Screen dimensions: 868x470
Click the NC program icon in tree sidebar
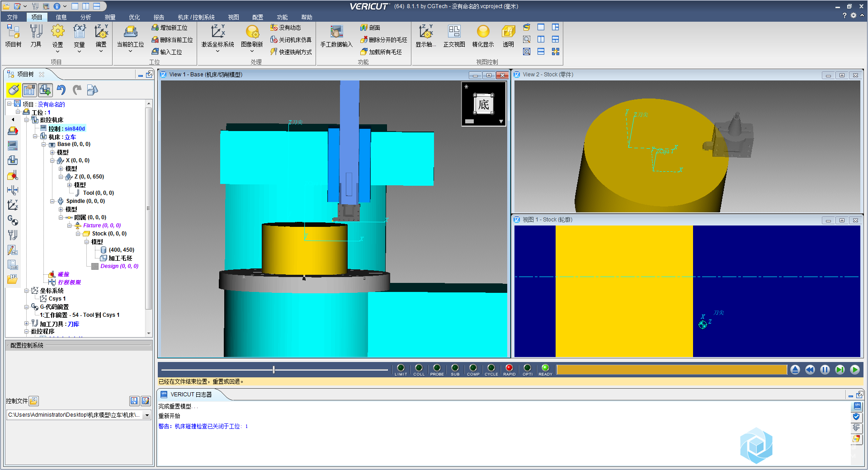pyautogui.click(x=13, y=250)
